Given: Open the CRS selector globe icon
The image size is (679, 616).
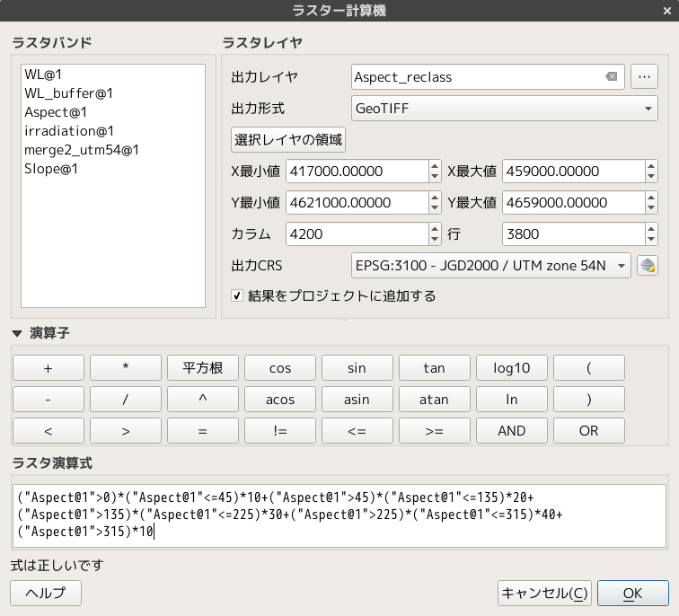Looking at the screenshot, I should click(x=648, y=266).
